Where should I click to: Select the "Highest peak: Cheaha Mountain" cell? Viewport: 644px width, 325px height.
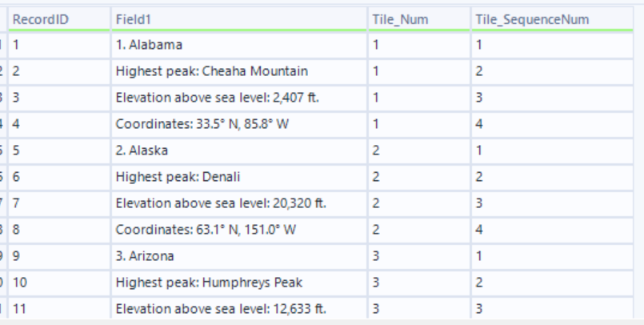211,72
